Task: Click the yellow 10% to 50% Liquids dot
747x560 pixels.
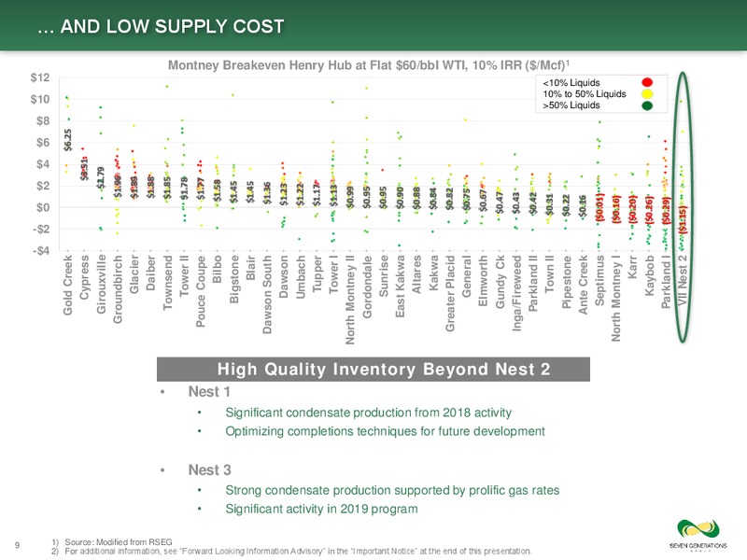Action: click(646, 94)
